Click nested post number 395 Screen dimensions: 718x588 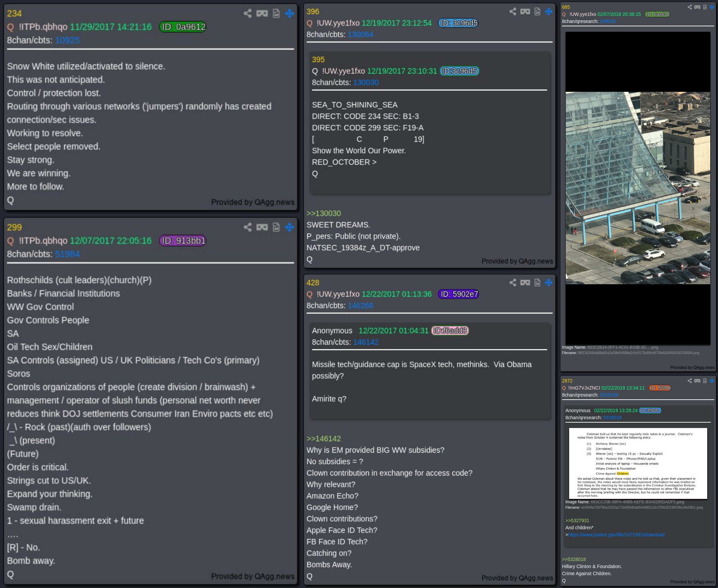click(x=318, y=60)
